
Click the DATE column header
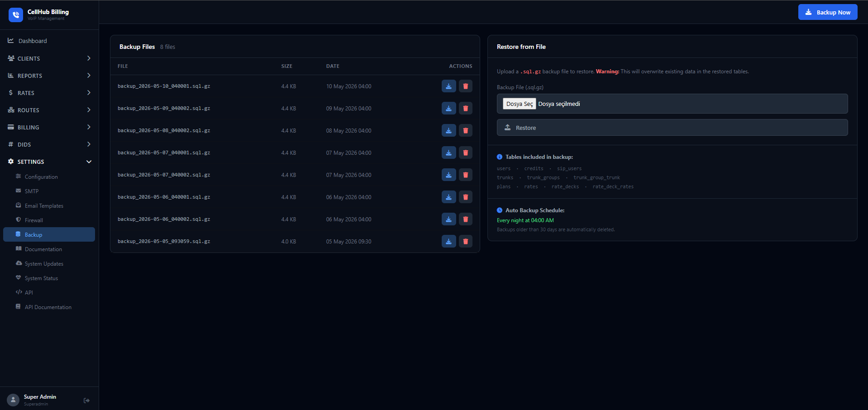pyautogui.click(x=333, y=66)
